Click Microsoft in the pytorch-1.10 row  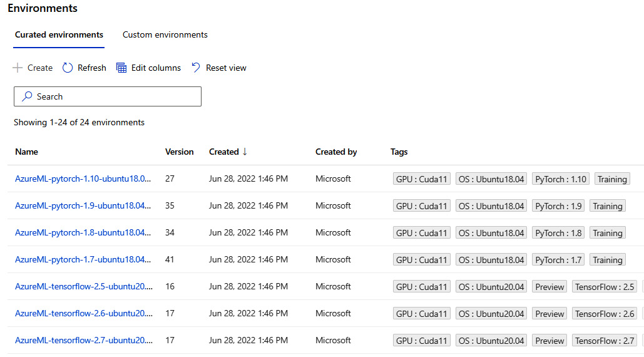(333, 178)
